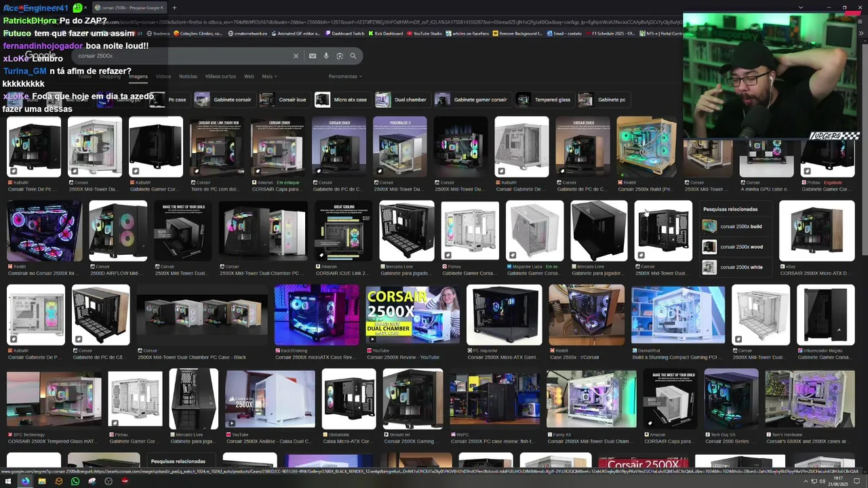Select related search corsair 2500x white
This screenshot has height=488, width=868.
(734, 267)
